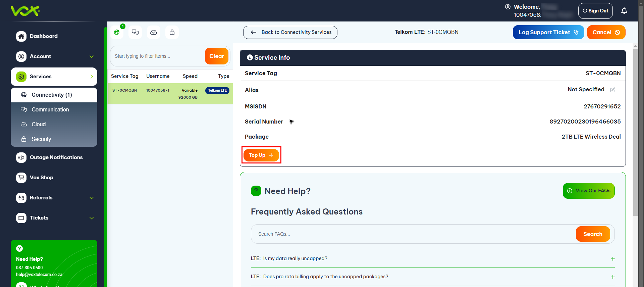Select the globe connectivity filter icon
644x287 pixels.
tap(117, 32)
